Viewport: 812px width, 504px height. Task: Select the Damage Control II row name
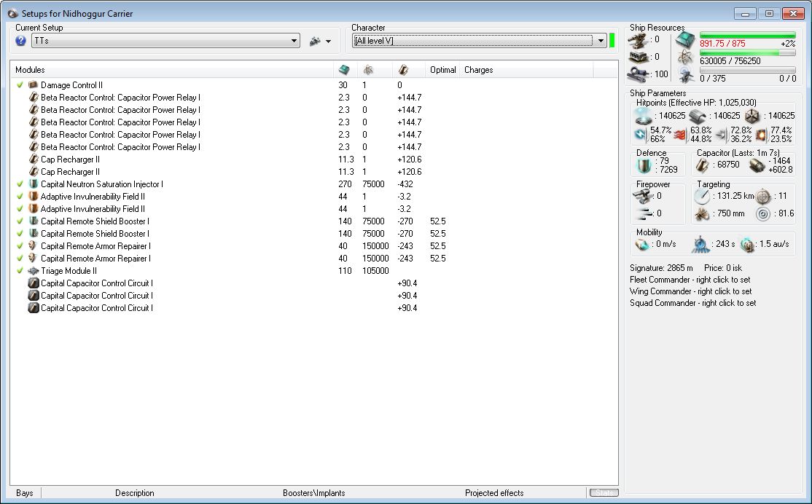click(72, 85)
